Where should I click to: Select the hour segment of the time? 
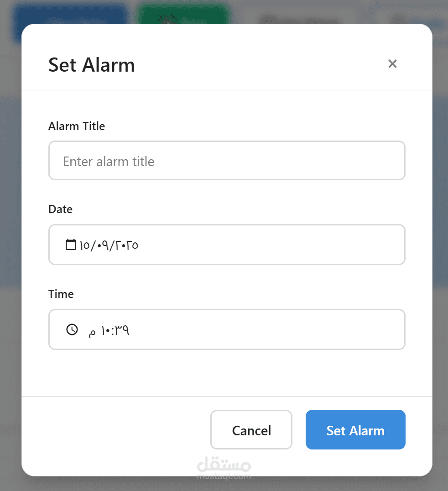(x=107, y=330)
